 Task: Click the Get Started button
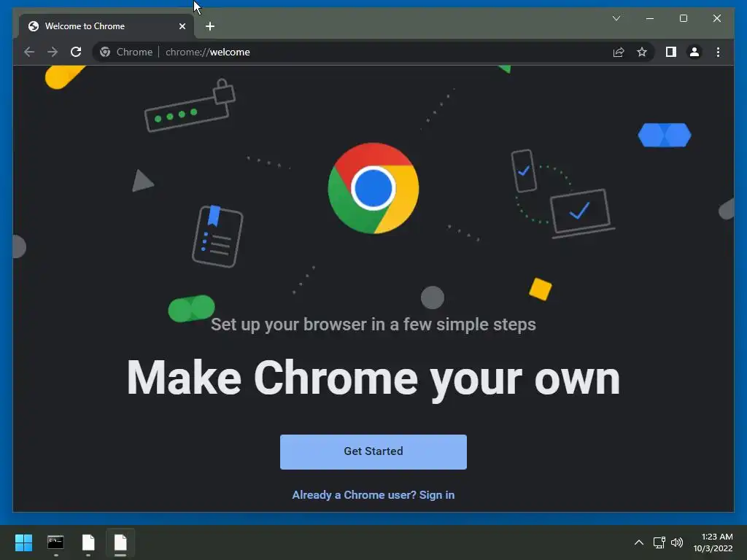(373, 451)
